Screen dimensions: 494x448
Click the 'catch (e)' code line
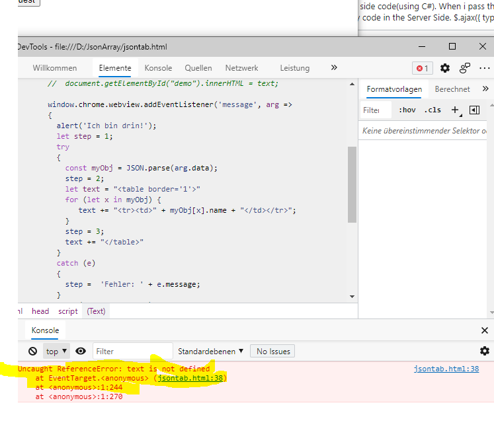pyautogui.click(x=76, y=263)
